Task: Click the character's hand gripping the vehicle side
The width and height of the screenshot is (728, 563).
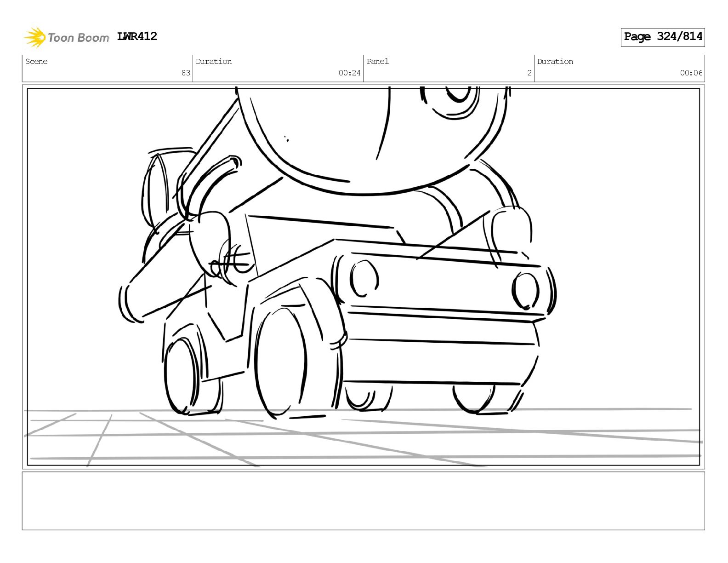Action: (211, 243)
